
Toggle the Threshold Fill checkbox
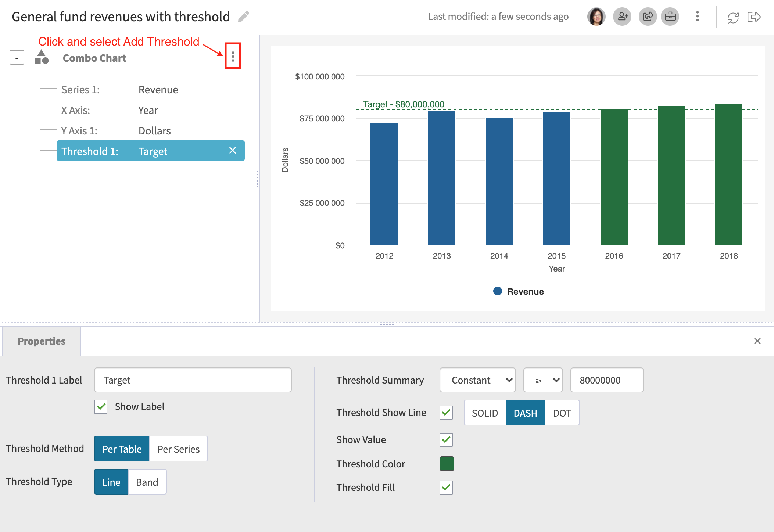tap(446, 488)
